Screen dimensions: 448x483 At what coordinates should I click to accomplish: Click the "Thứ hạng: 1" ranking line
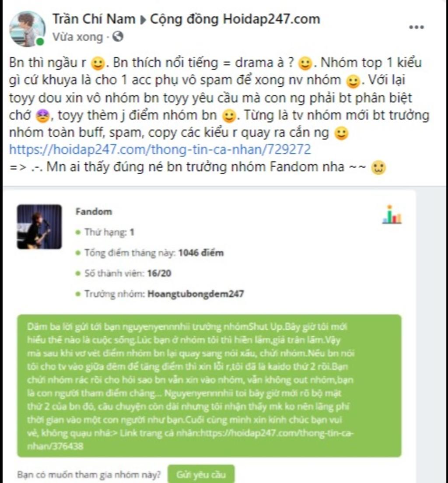pyautogui.click(x=105, y=232)
